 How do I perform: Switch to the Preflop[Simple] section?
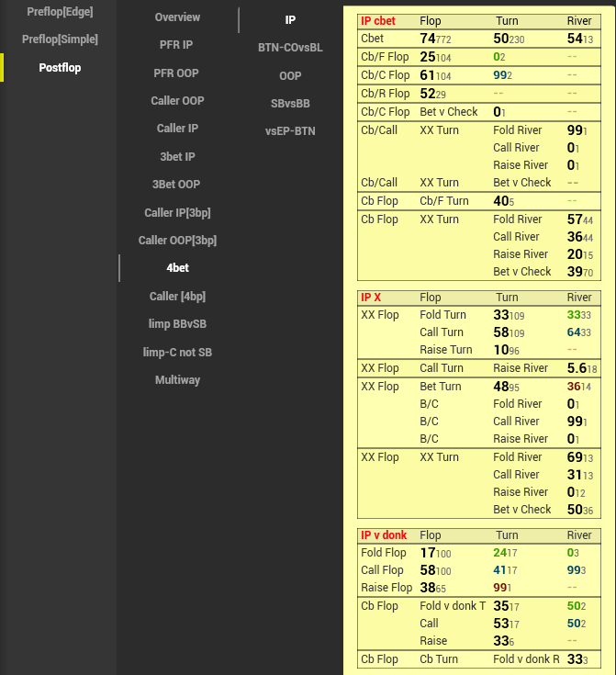click(60, 39)
